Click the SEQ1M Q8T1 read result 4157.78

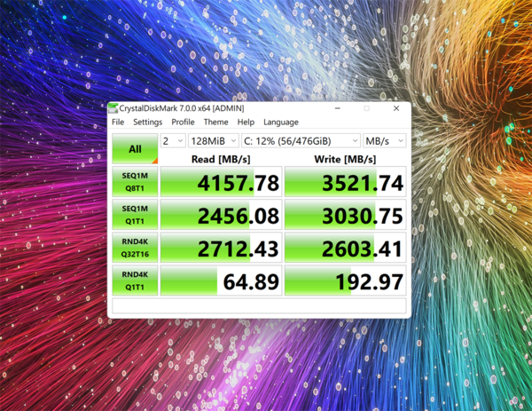click(221, 182)
